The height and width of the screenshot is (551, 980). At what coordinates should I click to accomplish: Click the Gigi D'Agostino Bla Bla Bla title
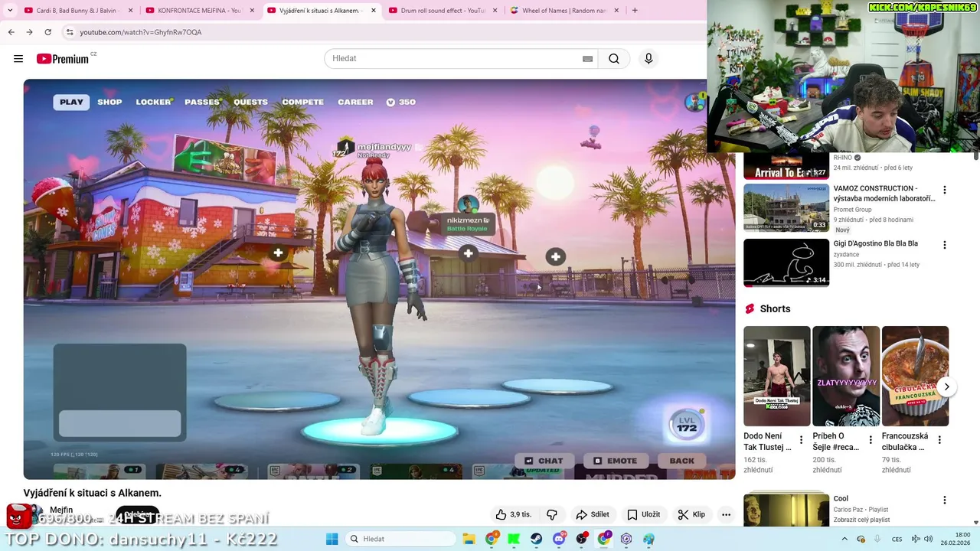(876, 243)
